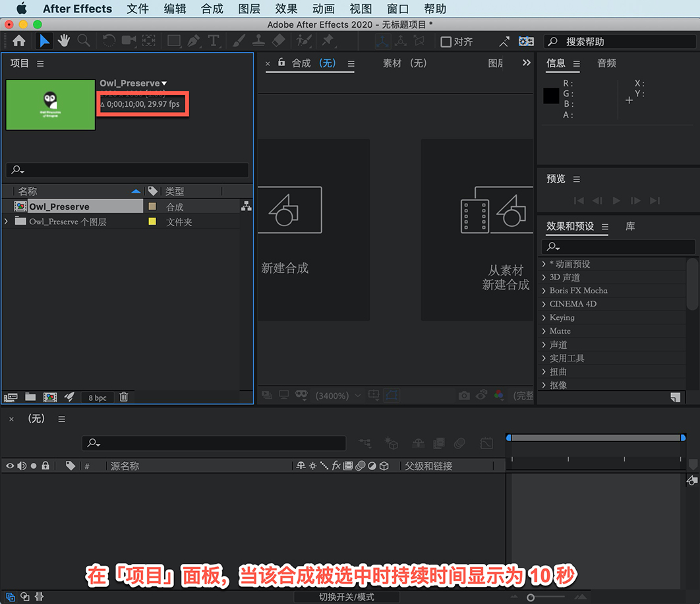This screenshot has width=700, height=604.
Task: Delete selected project item with trash icon
Action: pyautogui.click(x=124, y=397)
